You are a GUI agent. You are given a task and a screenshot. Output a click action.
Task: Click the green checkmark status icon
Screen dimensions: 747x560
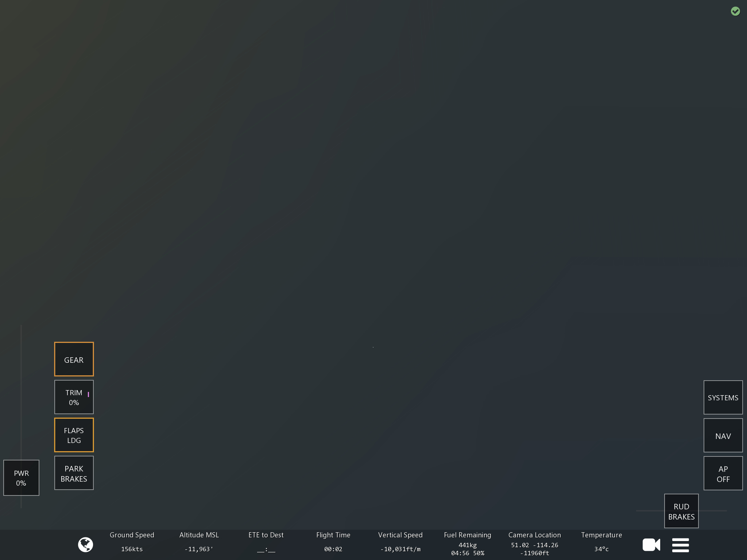735,11
